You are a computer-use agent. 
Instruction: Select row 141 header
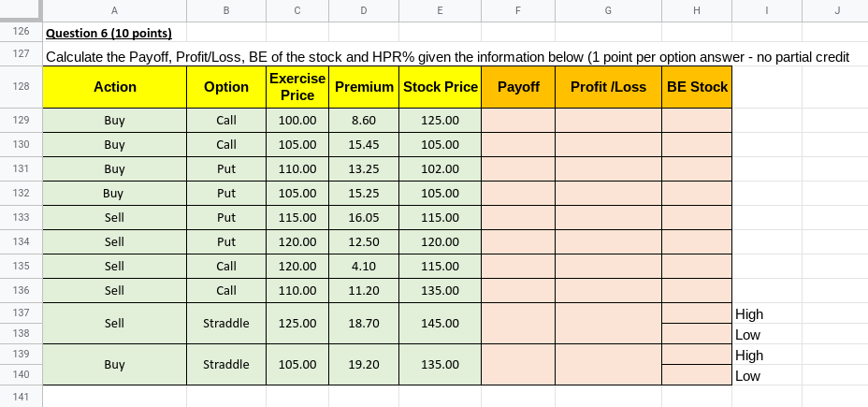(x=21, y=397)
